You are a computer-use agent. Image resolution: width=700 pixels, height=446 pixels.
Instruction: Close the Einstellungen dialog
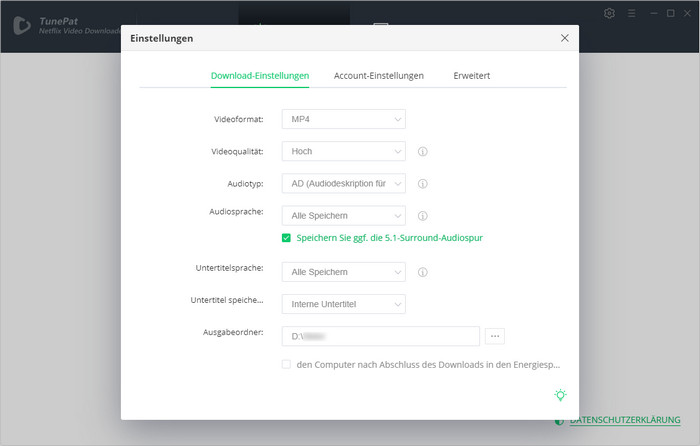565,38
